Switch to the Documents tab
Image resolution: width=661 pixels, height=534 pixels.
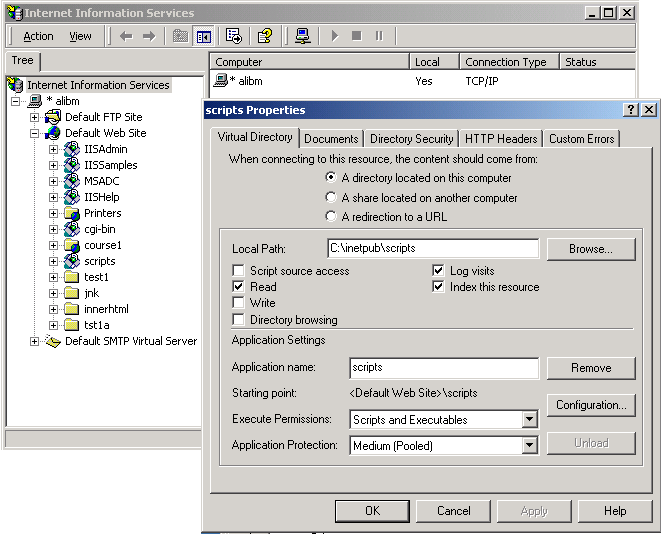[331, 139]
